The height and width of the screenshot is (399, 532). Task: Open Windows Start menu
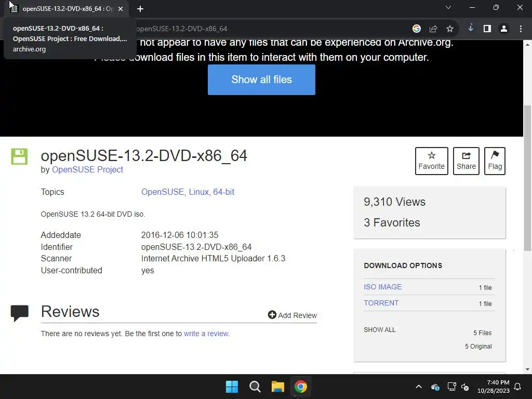coord(232,387)
